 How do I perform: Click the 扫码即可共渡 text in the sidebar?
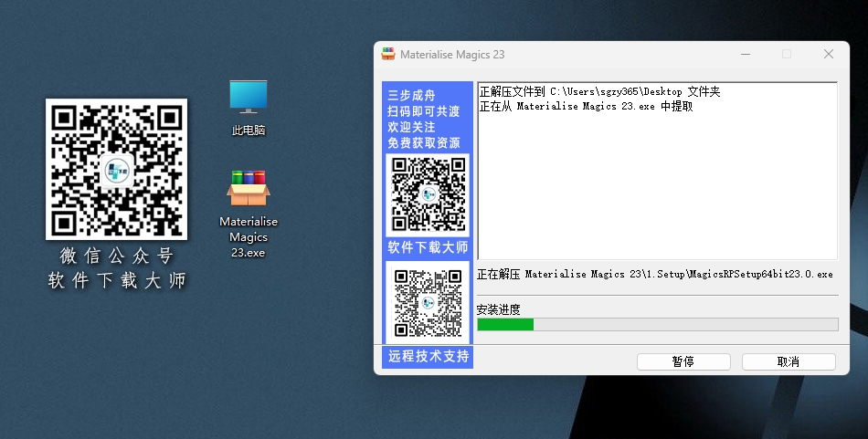pos(423,111)
